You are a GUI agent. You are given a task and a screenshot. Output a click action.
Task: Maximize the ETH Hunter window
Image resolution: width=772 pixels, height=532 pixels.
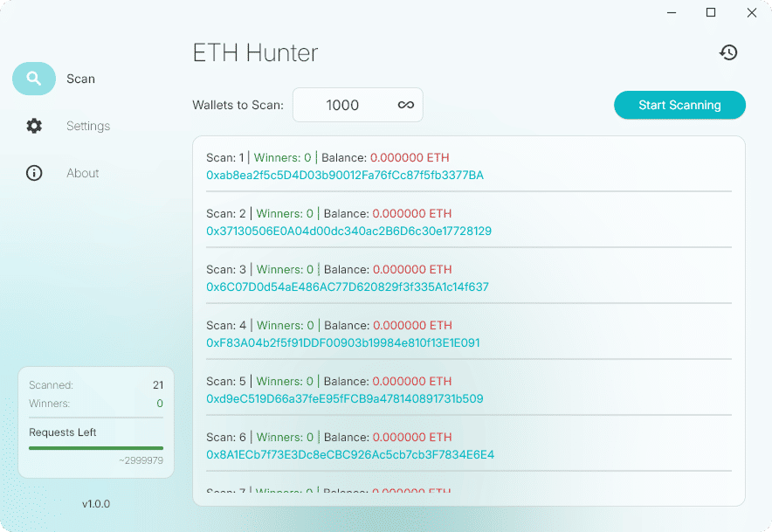pos(711,12)
